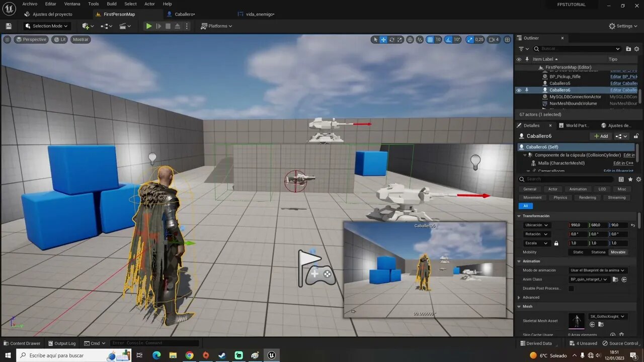Switch to the World Partition panel tab
Viewport: 644px width, 362px height.
[574, 126]
